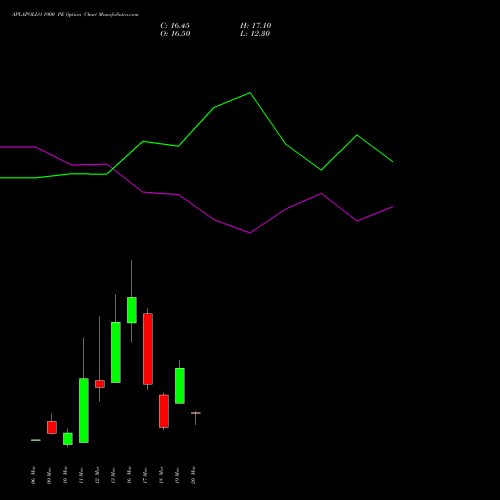Select the 20 Mar date label
The image size is (500, 500).
click(193, 475)
